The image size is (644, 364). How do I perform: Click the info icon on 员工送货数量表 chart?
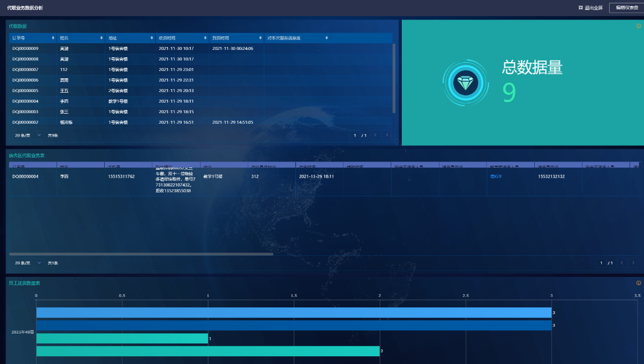click(x=638, y=283)
